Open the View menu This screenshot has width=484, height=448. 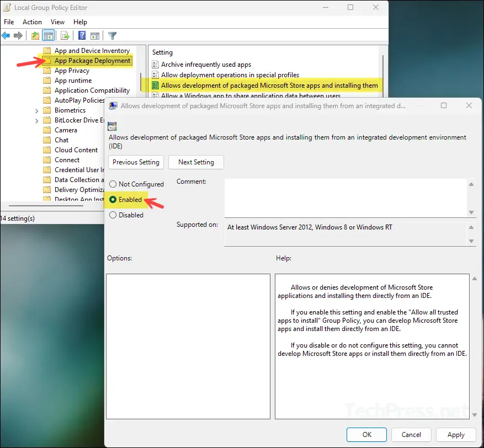pos(57,22)
